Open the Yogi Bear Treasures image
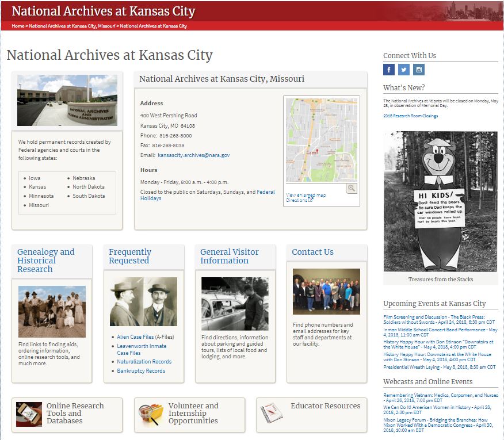504x440 pixels. click(x=440, y=201)
